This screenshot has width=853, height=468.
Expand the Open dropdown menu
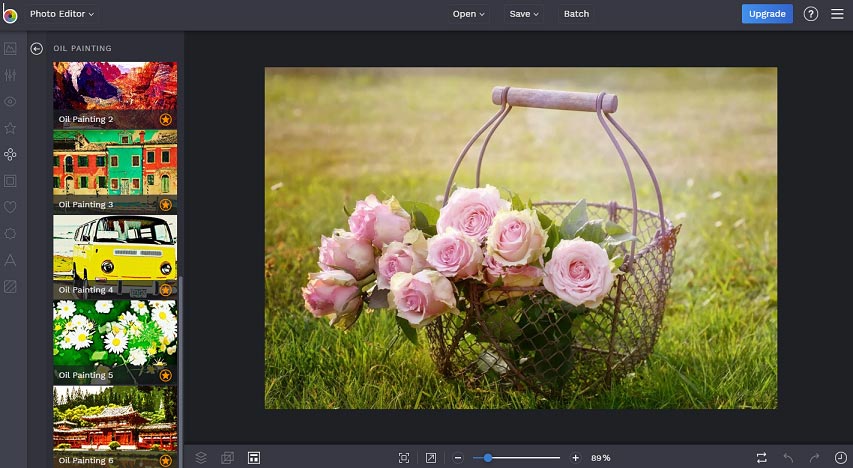pyautogui.click(x=468, y=14)
